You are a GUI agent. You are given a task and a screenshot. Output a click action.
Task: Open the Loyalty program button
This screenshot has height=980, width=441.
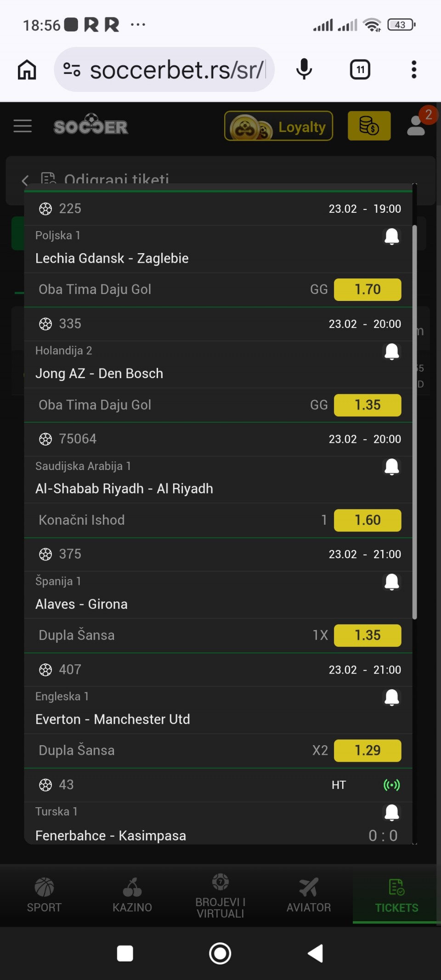278,126
